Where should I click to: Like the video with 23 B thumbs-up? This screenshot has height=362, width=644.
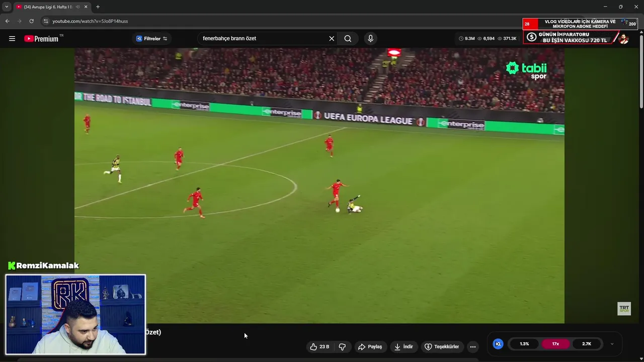(319, 346)
